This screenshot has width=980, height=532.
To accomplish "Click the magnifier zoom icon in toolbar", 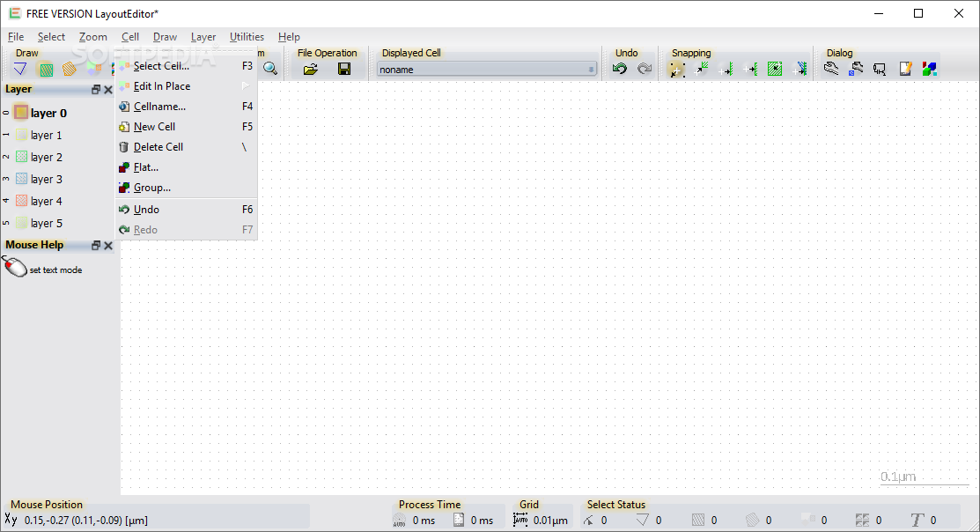I will pyautogui.click(x=270, y=69).
